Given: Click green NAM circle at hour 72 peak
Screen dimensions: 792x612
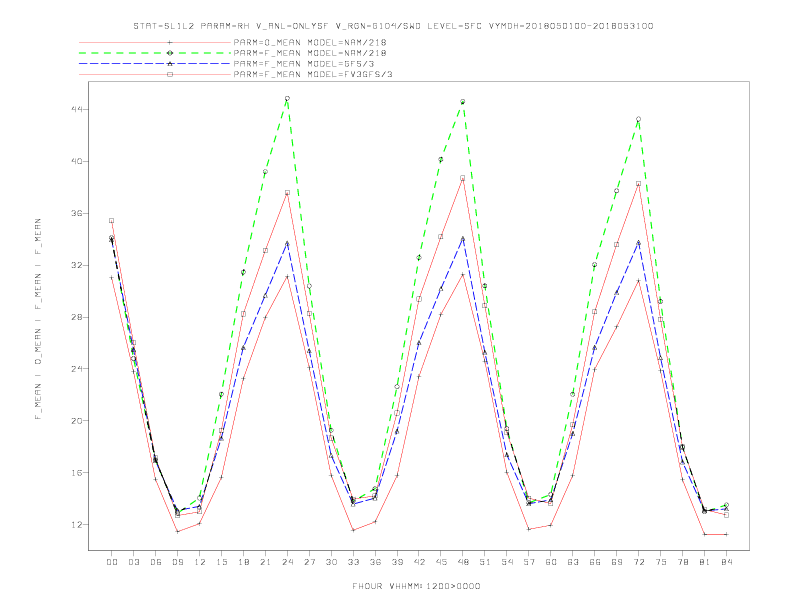Looking at the screenshot, I should click(x=638, y=119).
